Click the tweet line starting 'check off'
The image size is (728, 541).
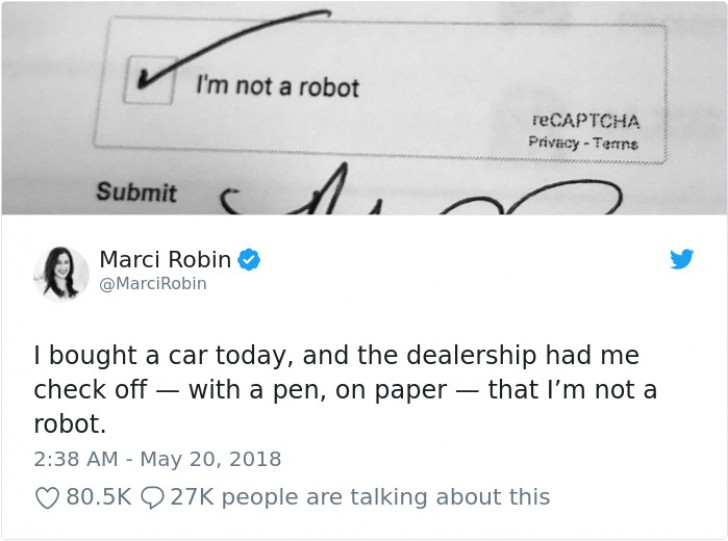pyautogui.click(x=345, y=390)
